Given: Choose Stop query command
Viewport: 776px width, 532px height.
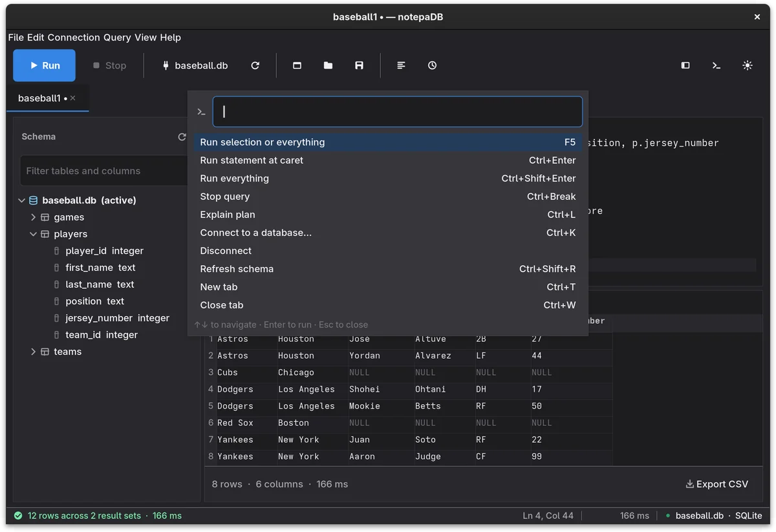Looking at the screenshot, I should coord(388,197).
